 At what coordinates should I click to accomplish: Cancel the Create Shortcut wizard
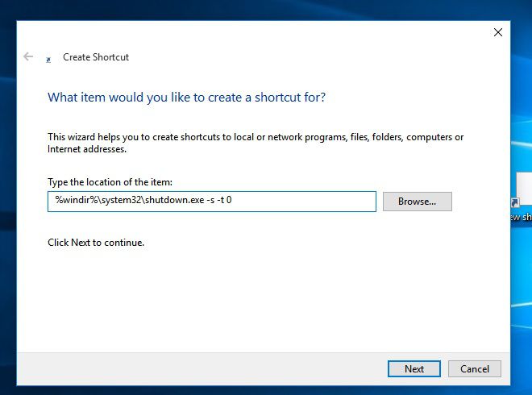coord(474,369)
